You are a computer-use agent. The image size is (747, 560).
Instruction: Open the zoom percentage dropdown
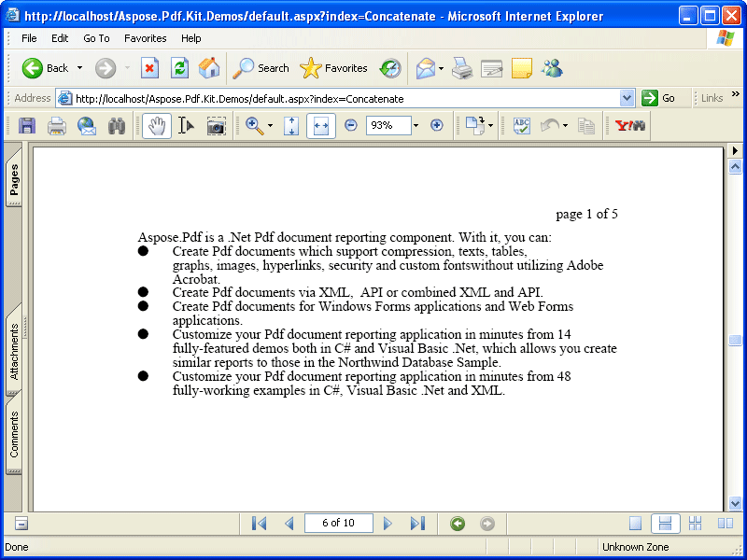tap(416, 126)
